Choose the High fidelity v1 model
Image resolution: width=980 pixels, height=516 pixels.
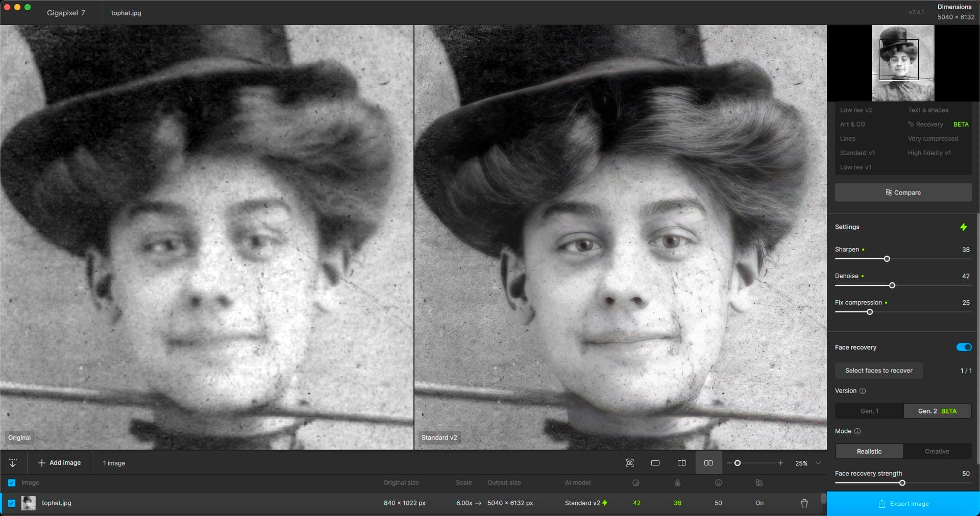(929, 153)
